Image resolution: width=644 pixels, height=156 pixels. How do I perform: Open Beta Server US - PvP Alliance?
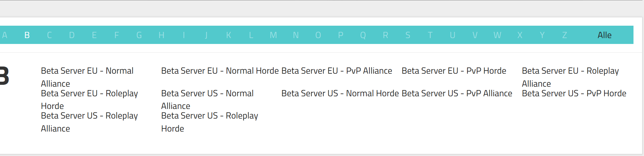457,93
